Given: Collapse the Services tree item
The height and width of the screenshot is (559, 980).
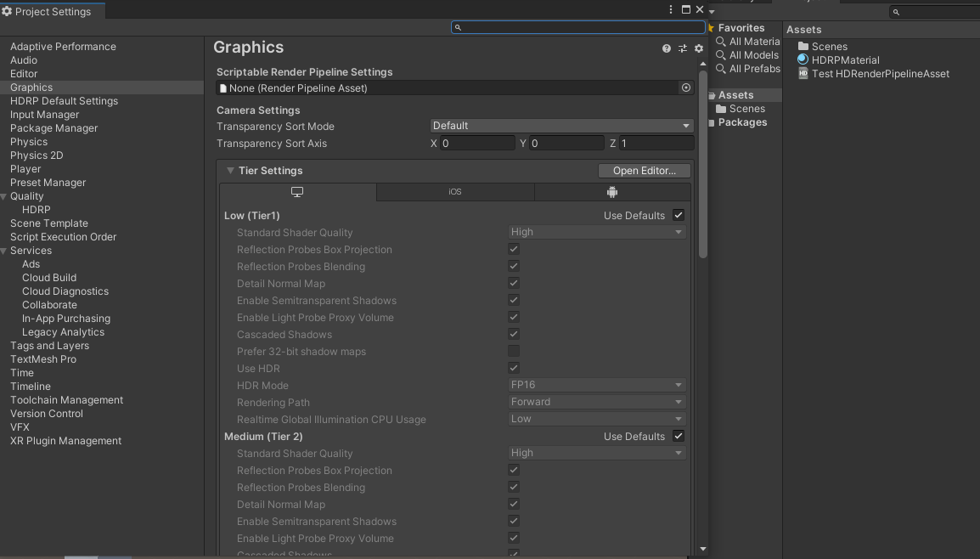Looking at the screenshot, I should 3,251.
